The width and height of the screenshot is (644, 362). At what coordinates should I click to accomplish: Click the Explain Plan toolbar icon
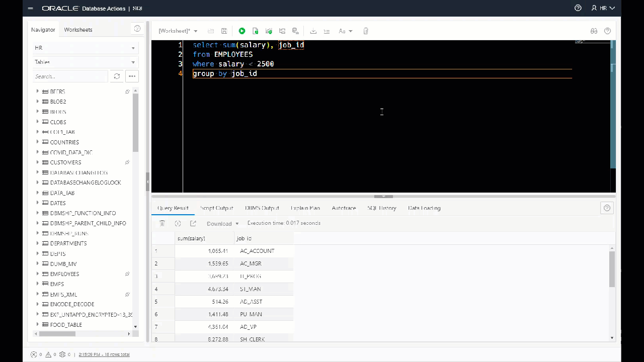tap(269, 31)
